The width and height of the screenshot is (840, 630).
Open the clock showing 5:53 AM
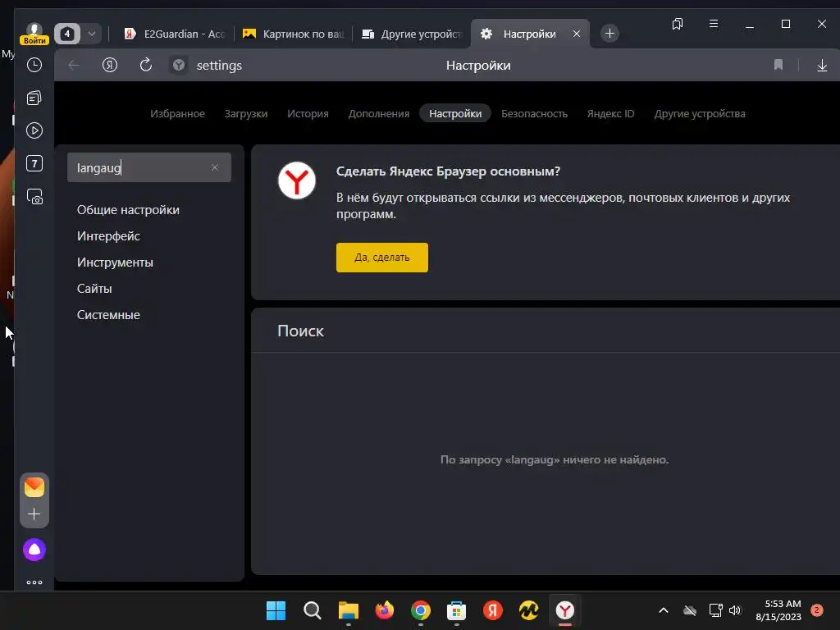point(778,610)
